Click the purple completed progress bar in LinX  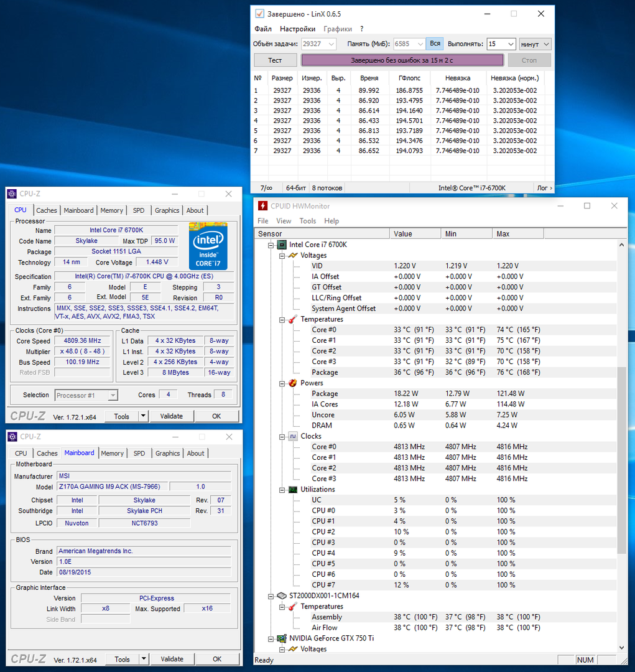click(402, 60)
